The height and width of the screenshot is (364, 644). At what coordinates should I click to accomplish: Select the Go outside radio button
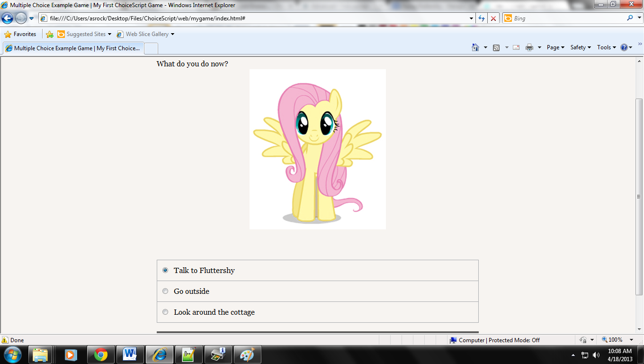click(x=165, y=291)
